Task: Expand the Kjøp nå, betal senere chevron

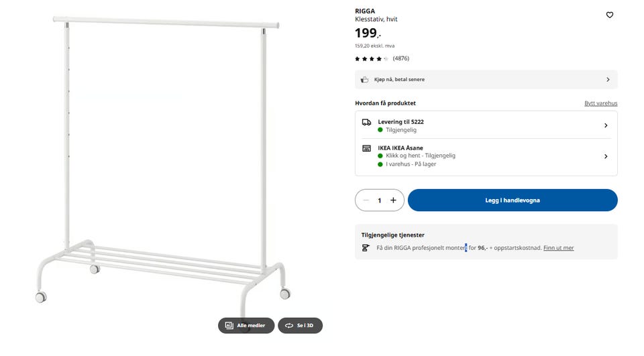Action: [608, 80]
